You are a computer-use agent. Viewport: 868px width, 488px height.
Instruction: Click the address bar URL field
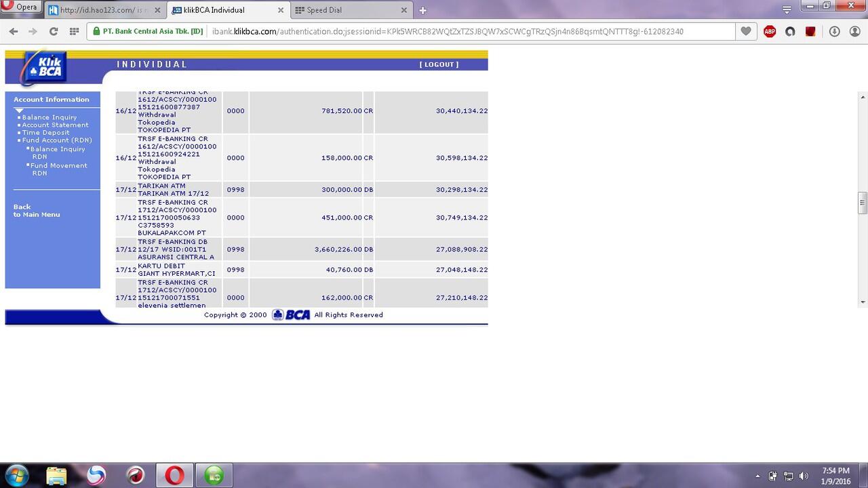[448, 31]
